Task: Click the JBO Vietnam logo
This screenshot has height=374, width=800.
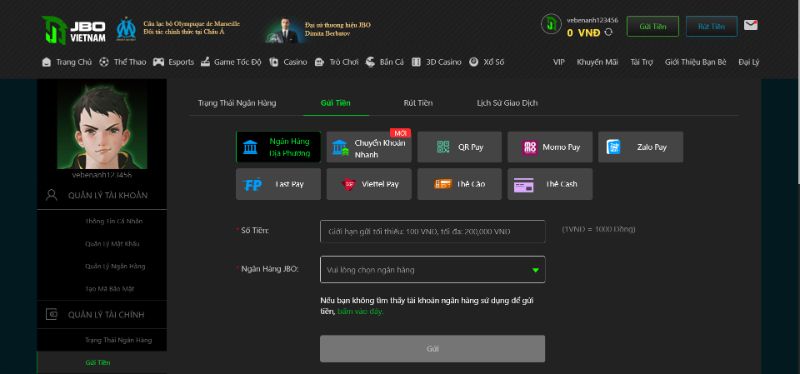Action: 73,31
